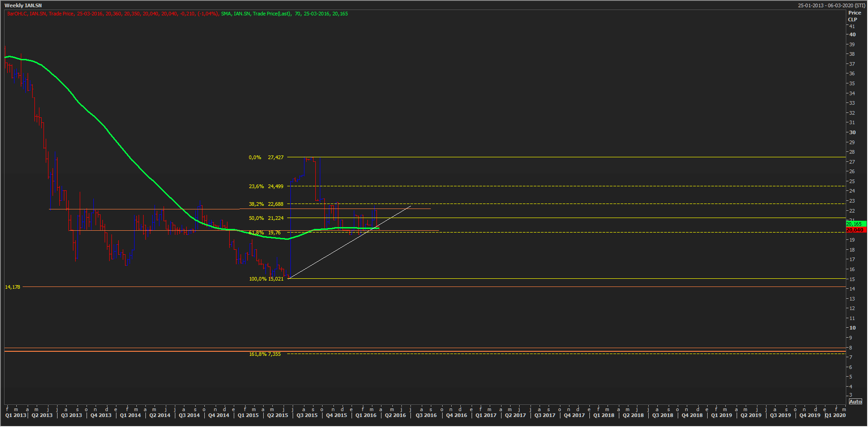868x427 pixels.
Task: Click the Q4 2019 time axis label
Action: tap(810, 415)
